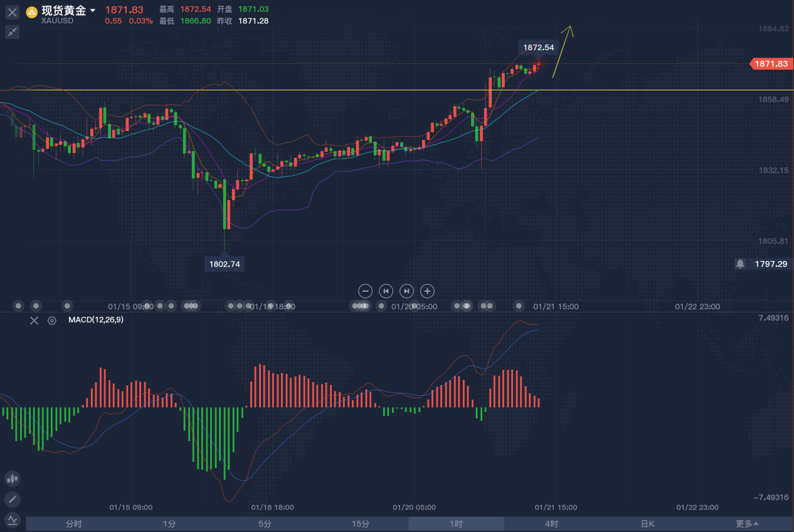Select the candlestick chart type icon
The width and height of the screenshot is (794, 532).
13,479
